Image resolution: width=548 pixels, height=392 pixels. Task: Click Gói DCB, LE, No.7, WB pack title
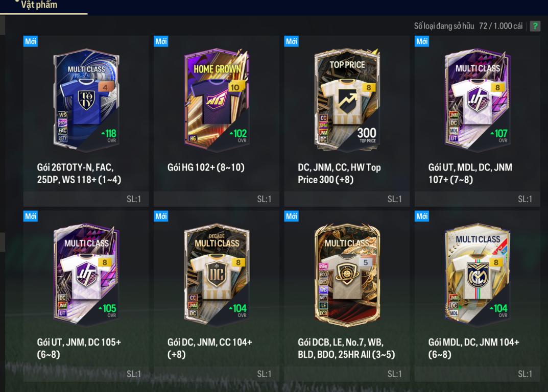[346, 348]
